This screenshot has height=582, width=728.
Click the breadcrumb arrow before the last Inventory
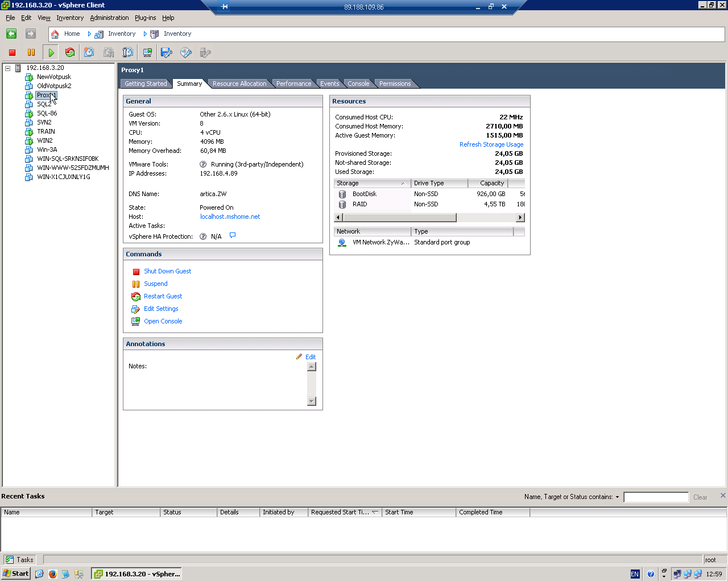[145, 34]
